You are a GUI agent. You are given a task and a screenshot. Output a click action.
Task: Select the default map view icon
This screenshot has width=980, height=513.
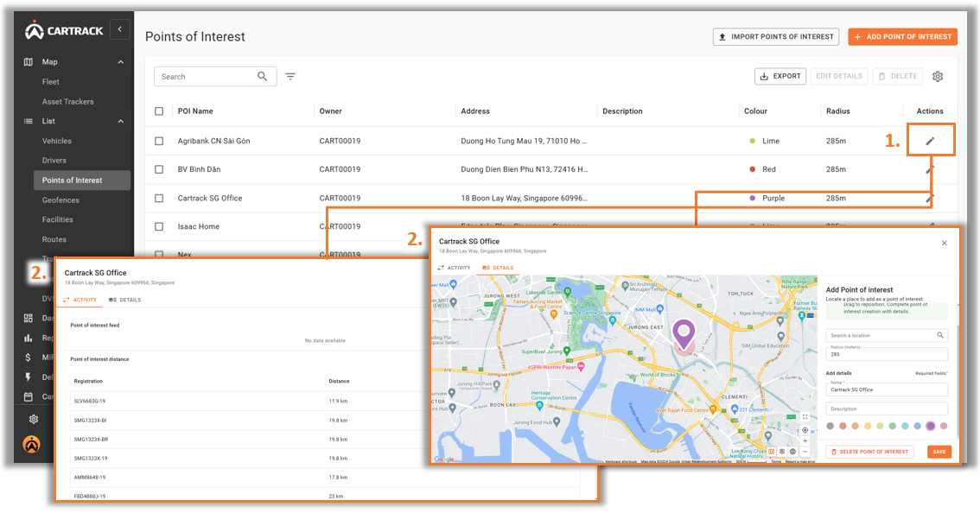coord(771,451)
